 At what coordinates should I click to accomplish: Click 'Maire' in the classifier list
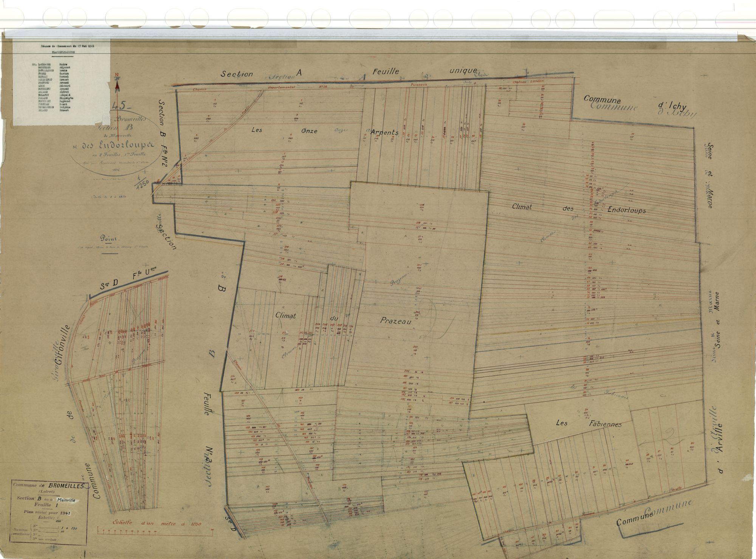64,65
